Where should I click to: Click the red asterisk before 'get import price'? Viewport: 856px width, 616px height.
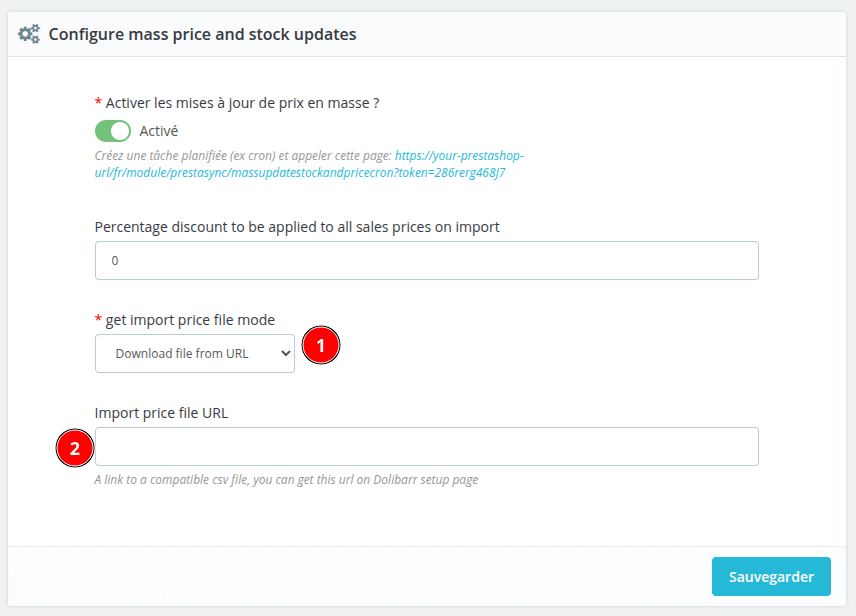pos(98,320)
